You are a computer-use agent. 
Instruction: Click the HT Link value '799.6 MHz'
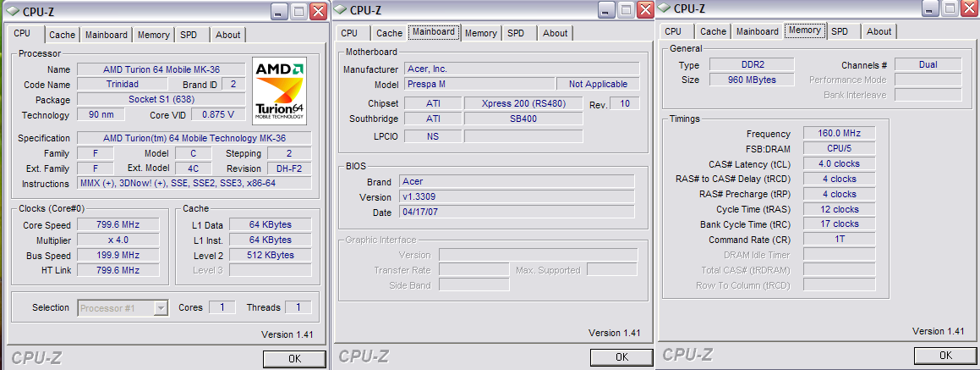click(x=118, y=270)
